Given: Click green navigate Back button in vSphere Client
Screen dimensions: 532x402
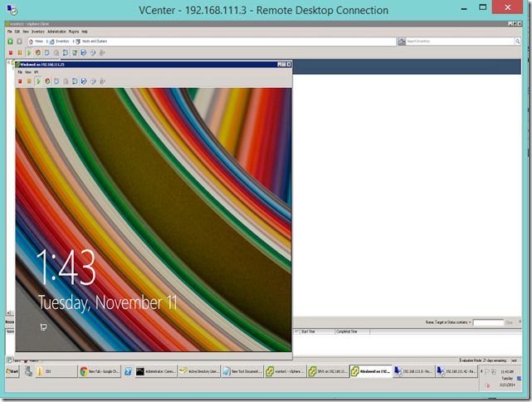Looking at the screenshot, I should pyautogui.click(x=10, y=42).
